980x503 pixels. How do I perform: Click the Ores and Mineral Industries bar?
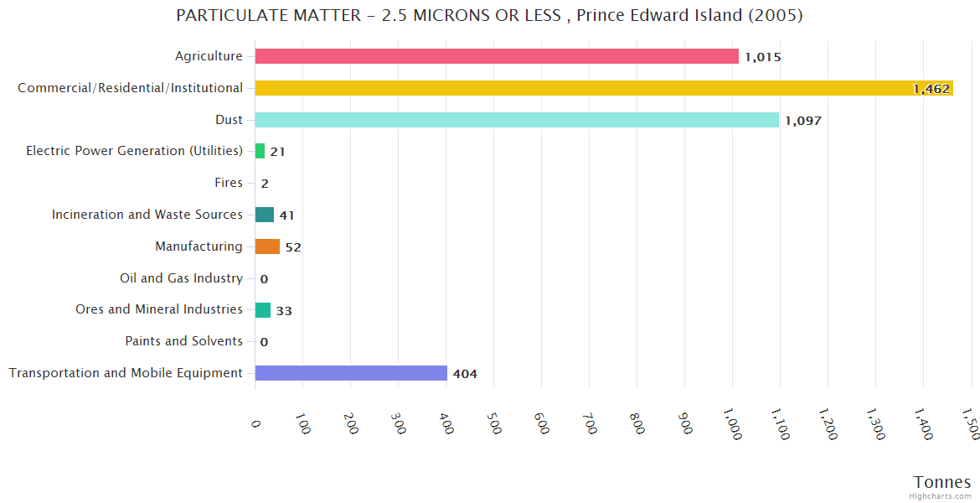(262, 310)
